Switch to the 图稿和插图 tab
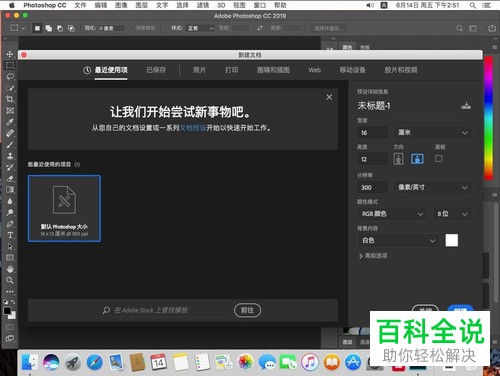 pyautogui.click(x=273, y=70)
